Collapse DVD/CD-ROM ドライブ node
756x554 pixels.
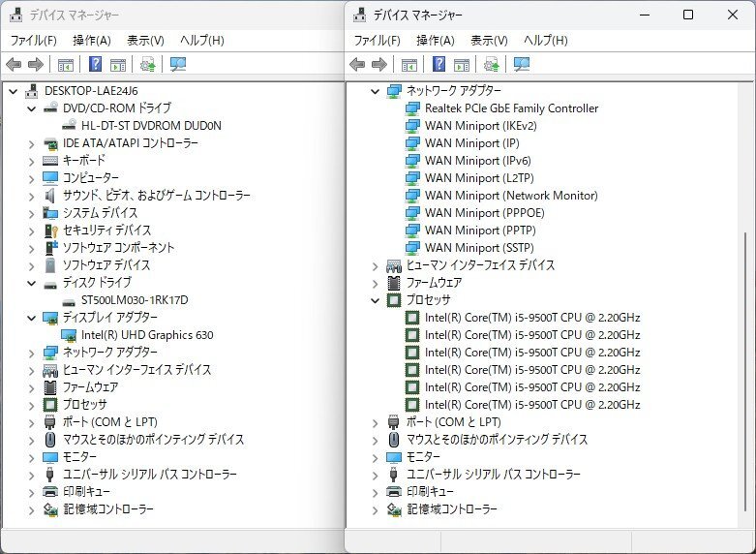point(31,108)
